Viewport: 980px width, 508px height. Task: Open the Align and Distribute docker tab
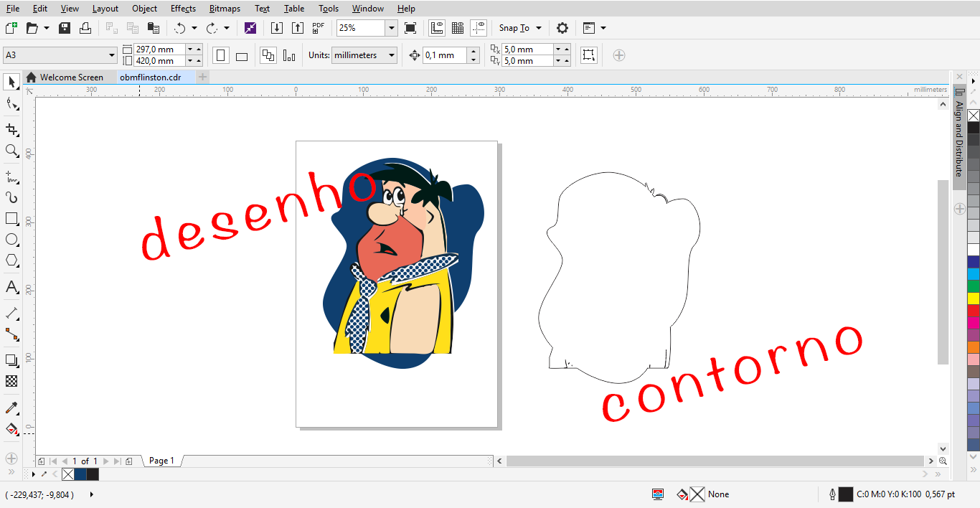pyautogui.click(x=959, y=138)
